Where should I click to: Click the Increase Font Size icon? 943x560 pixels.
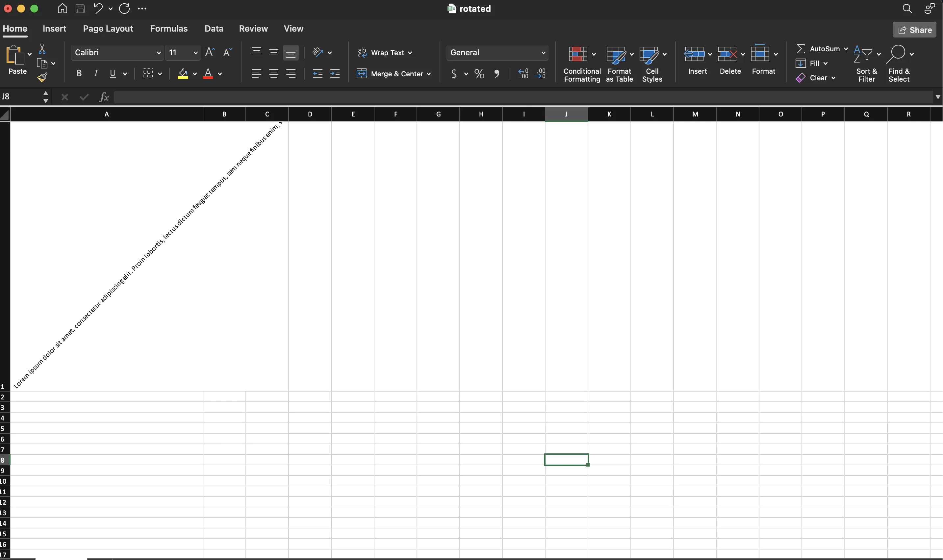[x=210, y=52]
